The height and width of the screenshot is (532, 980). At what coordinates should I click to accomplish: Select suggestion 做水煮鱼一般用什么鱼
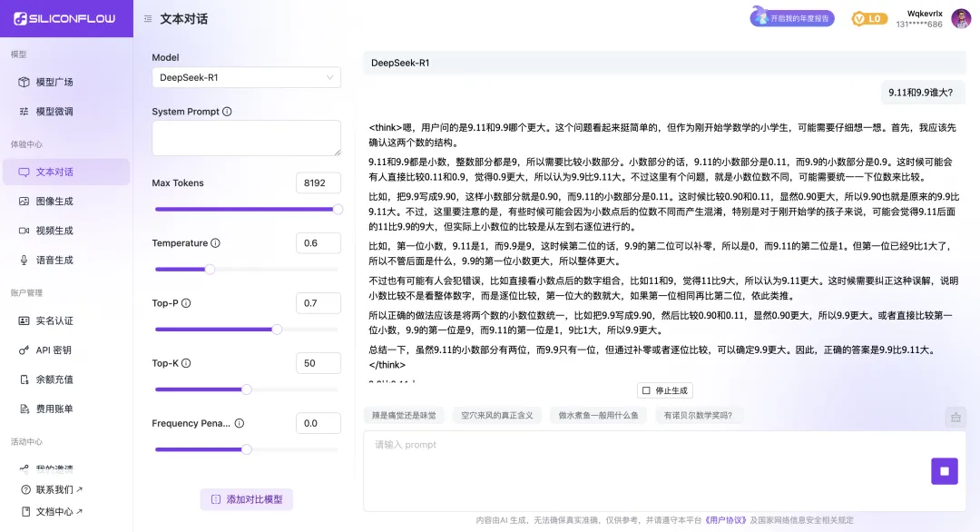[598, 415]
